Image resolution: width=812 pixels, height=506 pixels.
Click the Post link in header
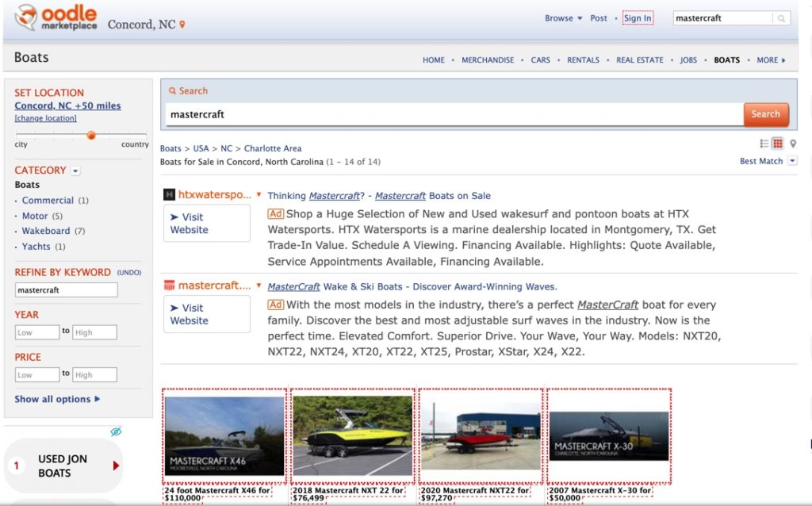tap(598, 18)
